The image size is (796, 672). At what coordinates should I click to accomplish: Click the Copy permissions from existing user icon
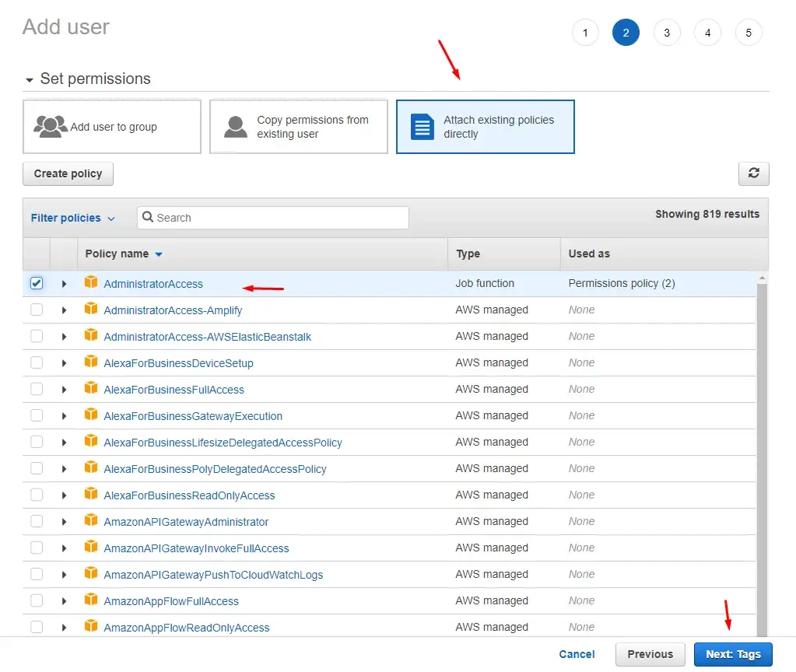(236, 126)
